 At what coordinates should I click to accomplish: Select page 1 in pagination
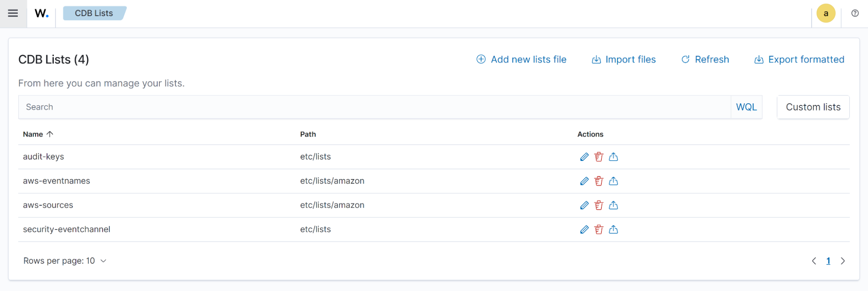[x=828, y=261]
